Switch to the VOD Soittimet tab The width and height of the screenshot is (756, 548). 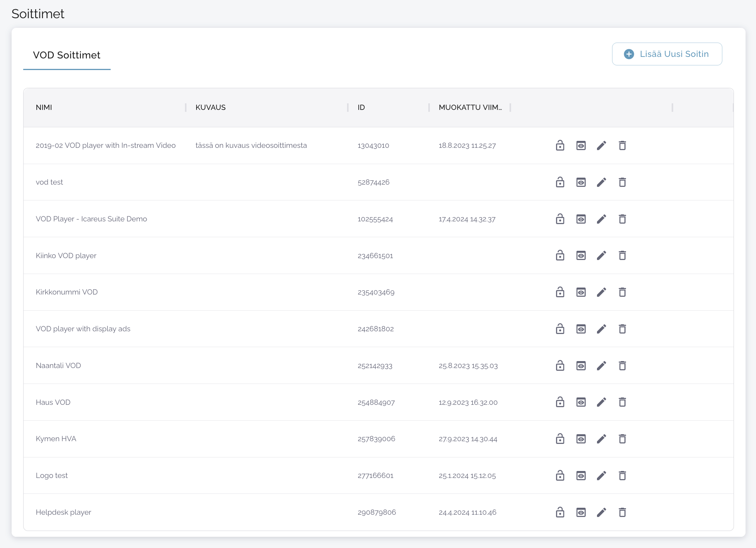67,55
